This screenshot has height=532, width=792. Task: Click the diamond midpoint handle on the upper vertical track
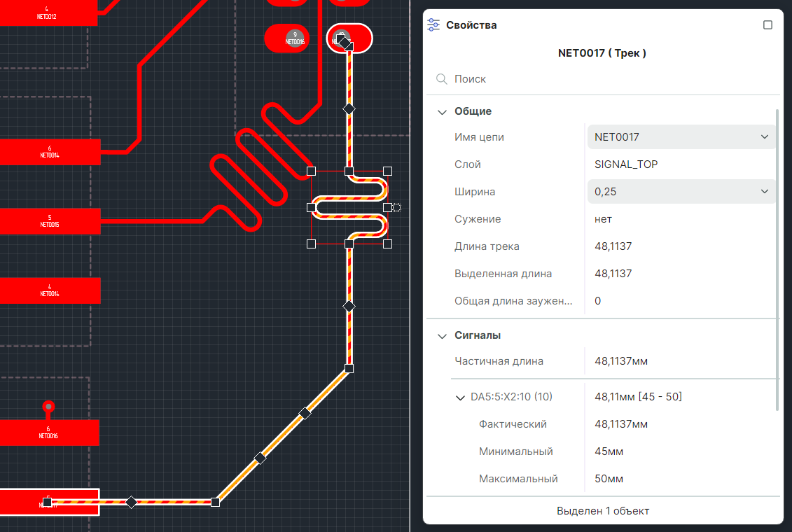(349, 108)
